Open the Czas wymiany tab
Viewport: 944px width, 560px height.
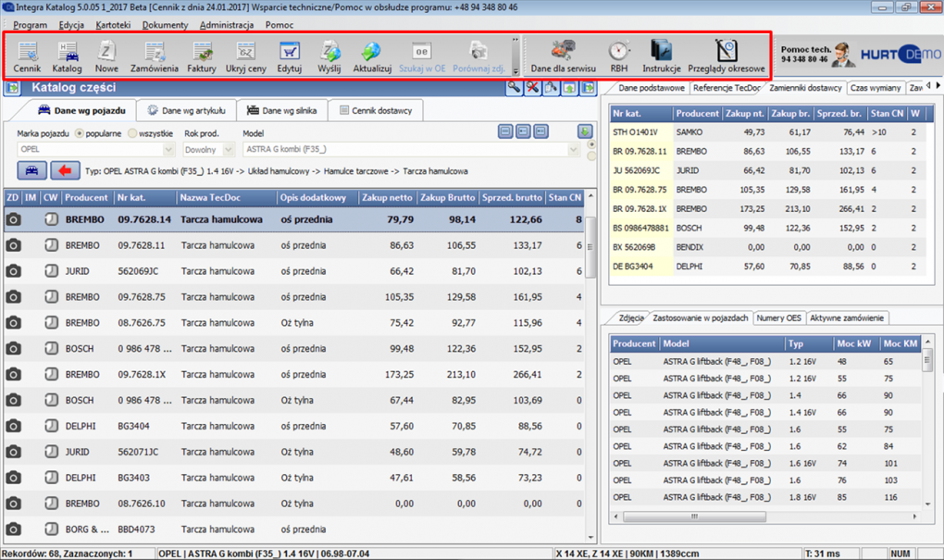pyautogui.click(x=876, y=88)
